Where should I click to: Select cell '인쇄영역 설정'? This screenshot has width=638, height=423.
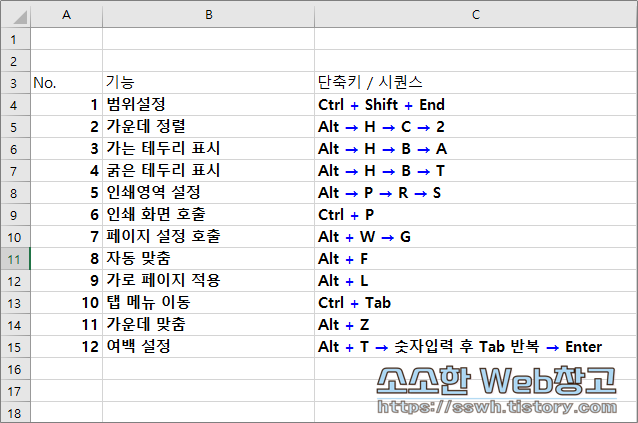[x=208, y=193]
